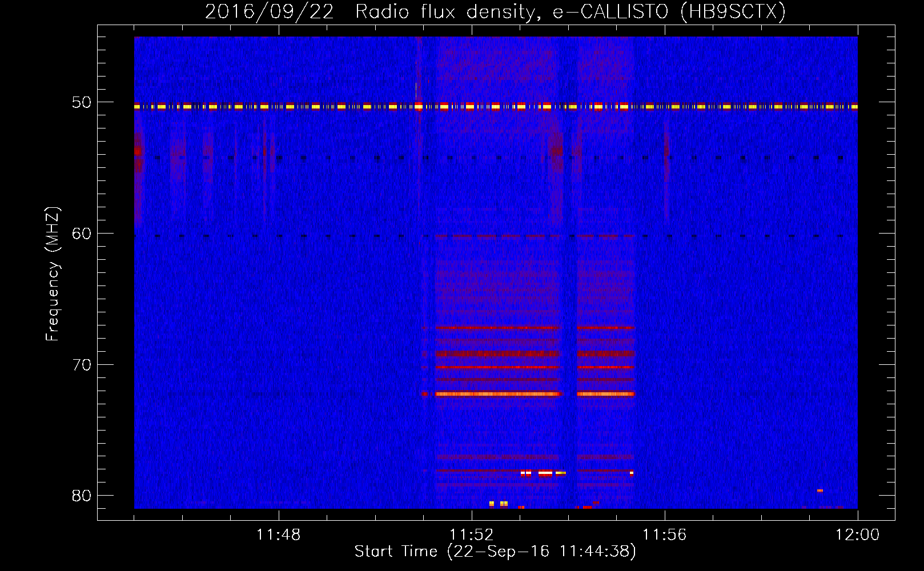Click the 11:52 time tick label

click(471, 535)
